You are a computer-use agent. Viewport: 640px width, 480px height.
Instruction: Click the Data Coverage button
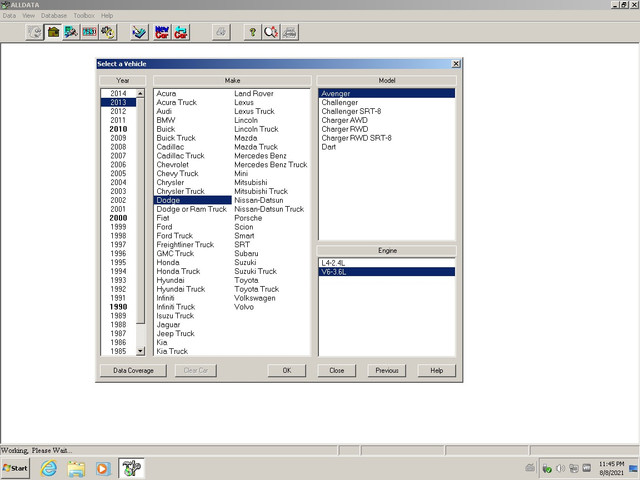pyautogui.click(x=133, y=370)
